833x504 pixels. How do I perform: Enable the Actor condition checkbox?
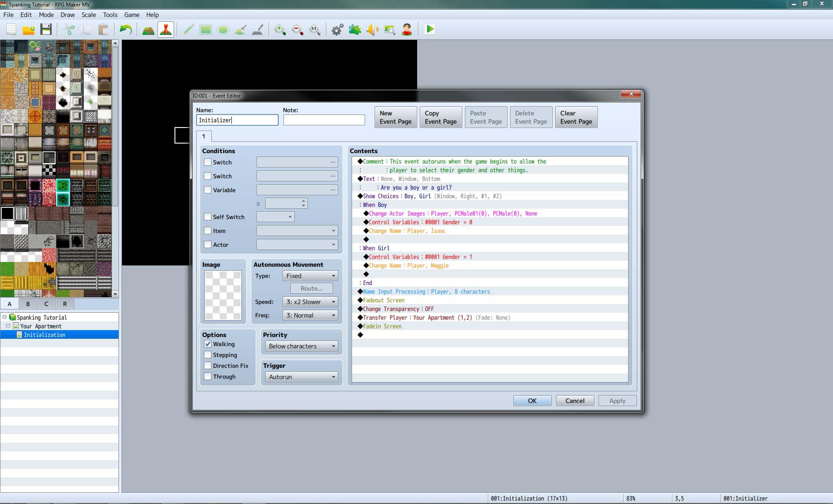[x=208, y=245]
